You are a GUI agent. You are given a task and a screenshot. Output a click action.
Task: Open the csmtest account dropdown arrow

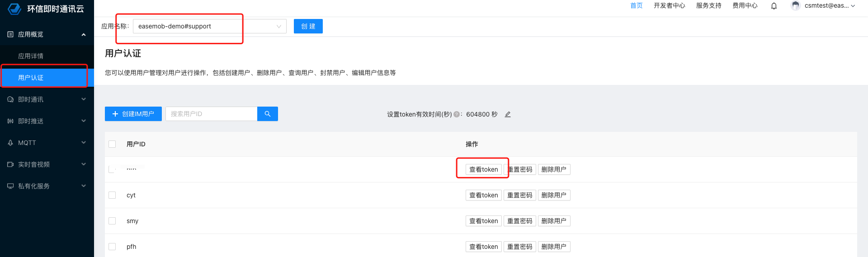(x=853, y=6)
